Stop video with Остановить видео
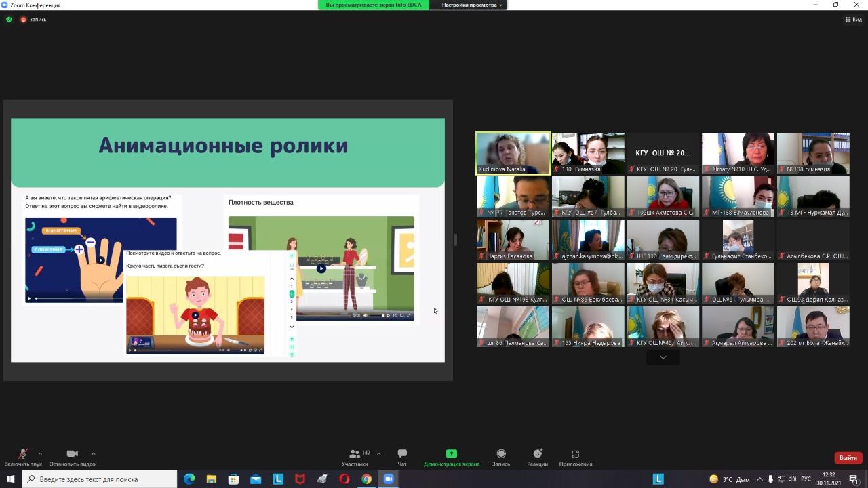Viewport: 868px width, 488px height. coord(72,454)
